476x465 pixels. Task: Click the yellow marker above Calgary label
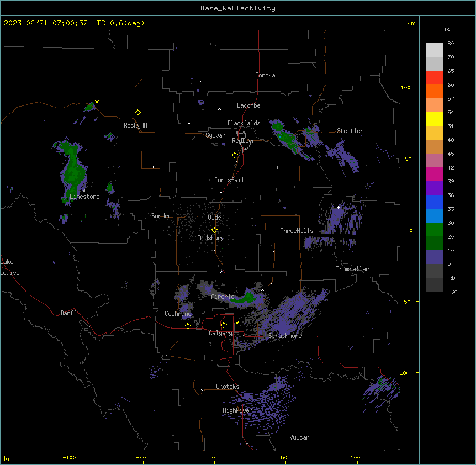pyautogui.click(x=224, y=325)
